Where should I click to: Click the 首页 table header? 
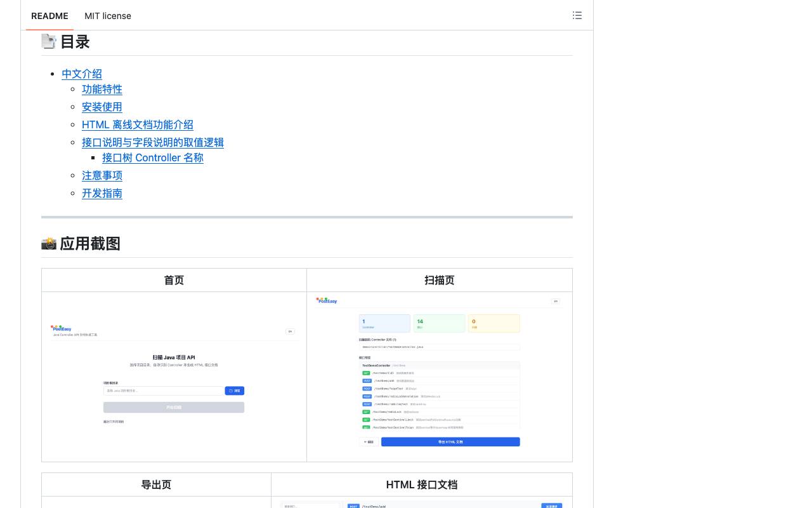pos(174,280)
